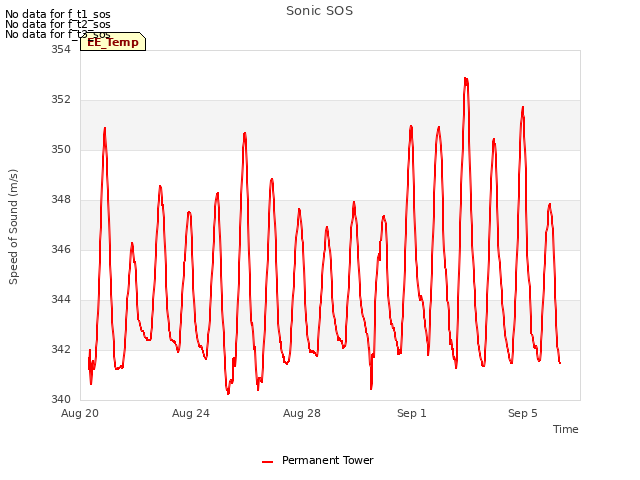Click the 352 y-axis tick label
This screenshot has width=640, height=480.
pyautogui.click(x=61, y=100)
